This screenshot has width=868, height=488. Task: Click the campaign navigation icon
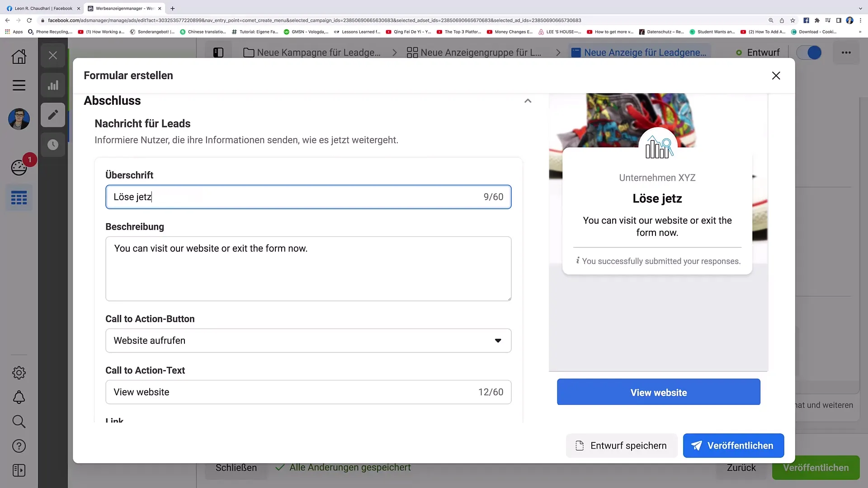click(249, 52)
